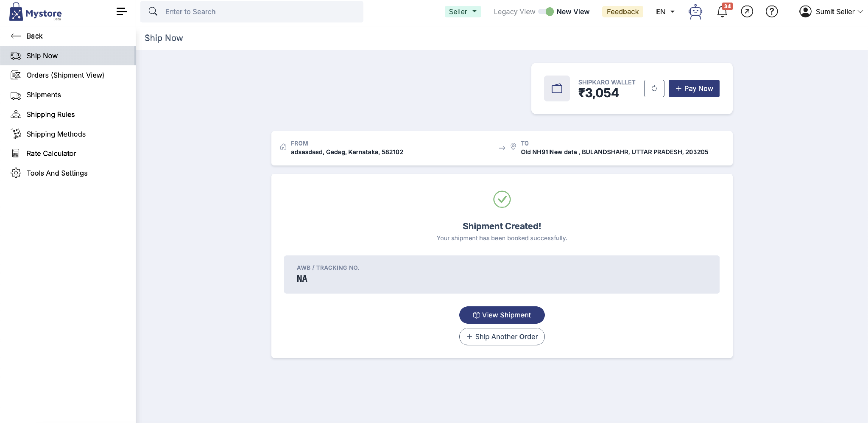Open the external link arrow icon
This screenshot has width=868, height=423.
click(x=747, y=11)
